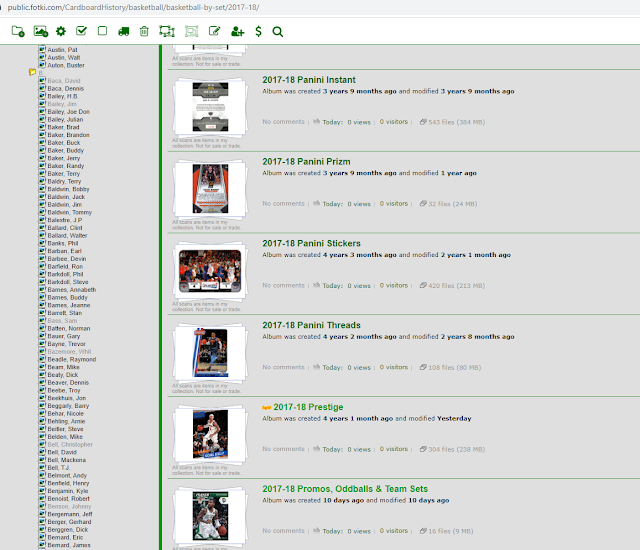Click the add photos toolbar icon
This screenshot has width=640, height=550.
(41, 31)
